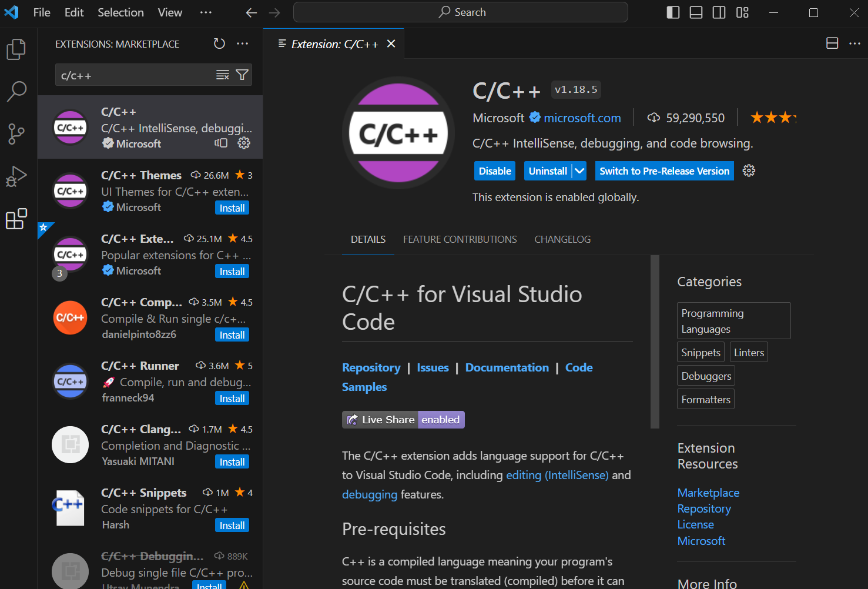Switch to the Changelog tab
Viewport: 868px width, 589px height.
[x=562, y=239]
